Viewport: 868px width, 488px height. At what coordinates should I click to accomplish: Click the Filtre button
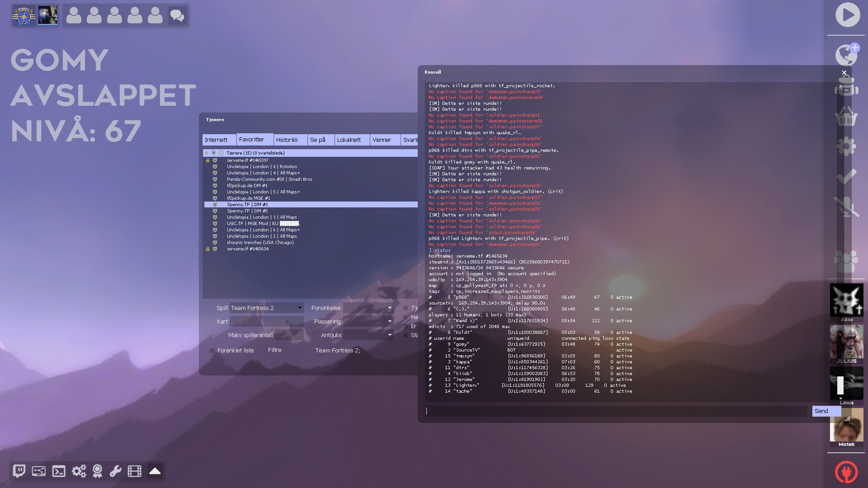[x=274, y=350]
